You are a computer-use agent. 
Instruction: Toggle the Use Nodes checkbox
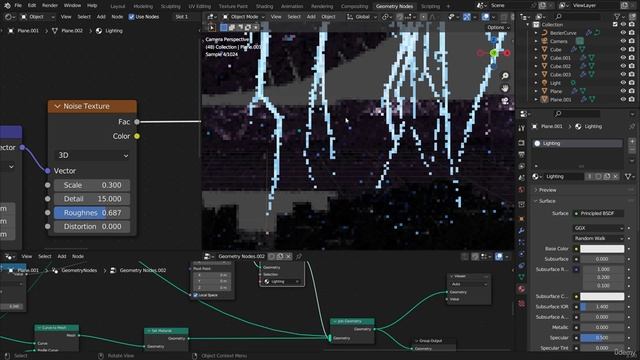[x=131, y=17]
